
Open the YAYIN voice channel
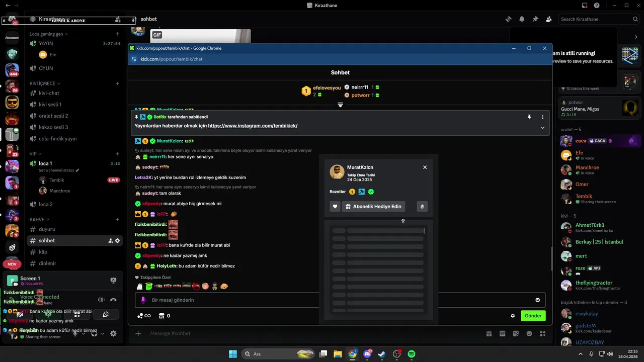(x=46, y=44)
